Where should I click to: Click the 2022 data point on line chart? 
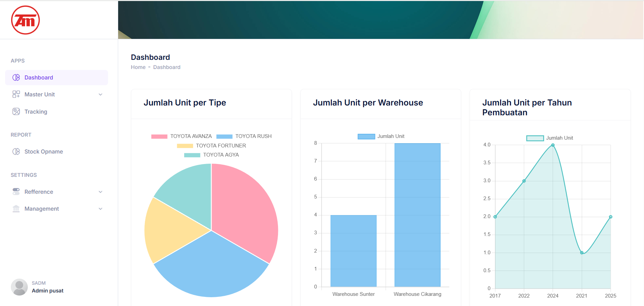coord(524,181)
